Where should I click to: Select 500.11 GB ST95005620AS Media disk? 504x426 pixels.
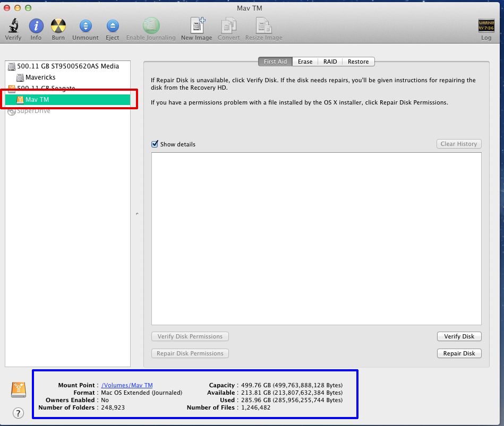(67, 66)
